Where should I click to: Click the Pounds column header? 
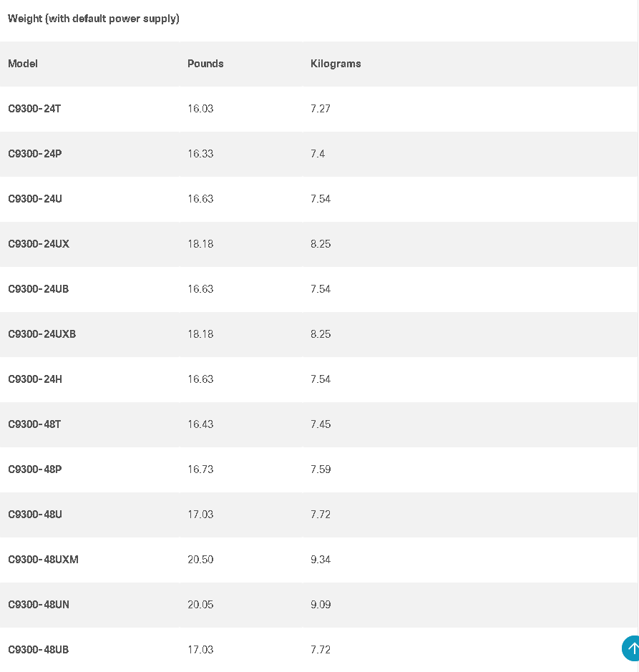coord(205,64)
